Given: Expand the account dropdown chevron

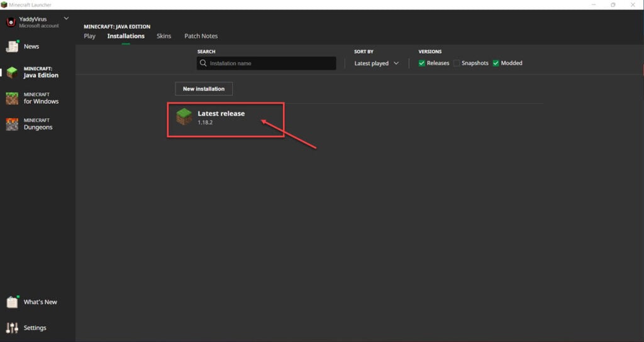Looking at the screenshot, I should click(x=66, y=18).
